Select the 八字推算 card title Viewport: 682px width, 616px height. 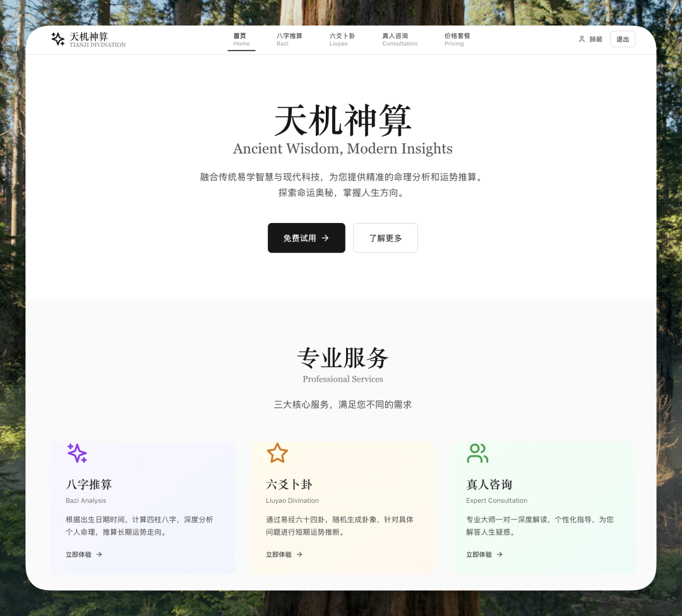point(89,484)
